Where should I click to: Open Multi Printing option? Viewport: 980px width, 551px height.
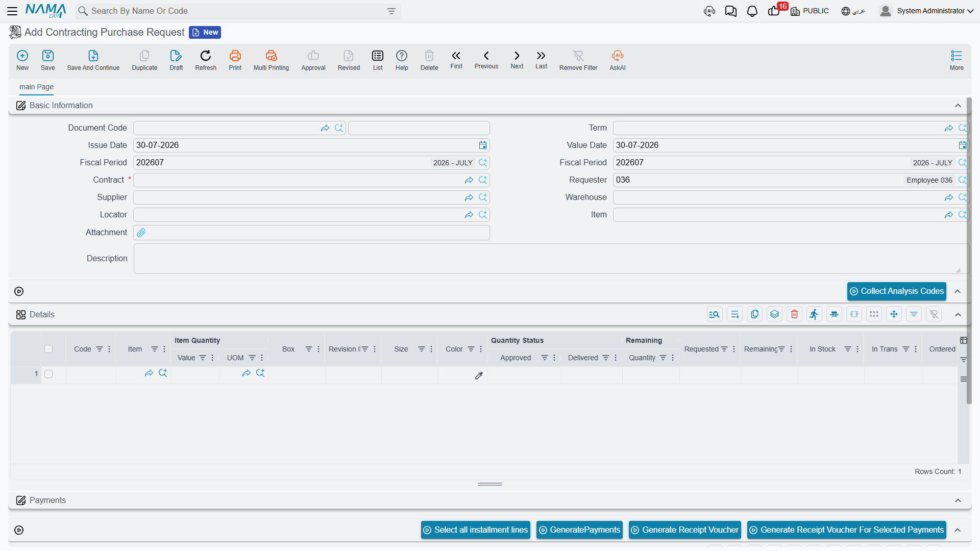[x=271, y=60]
